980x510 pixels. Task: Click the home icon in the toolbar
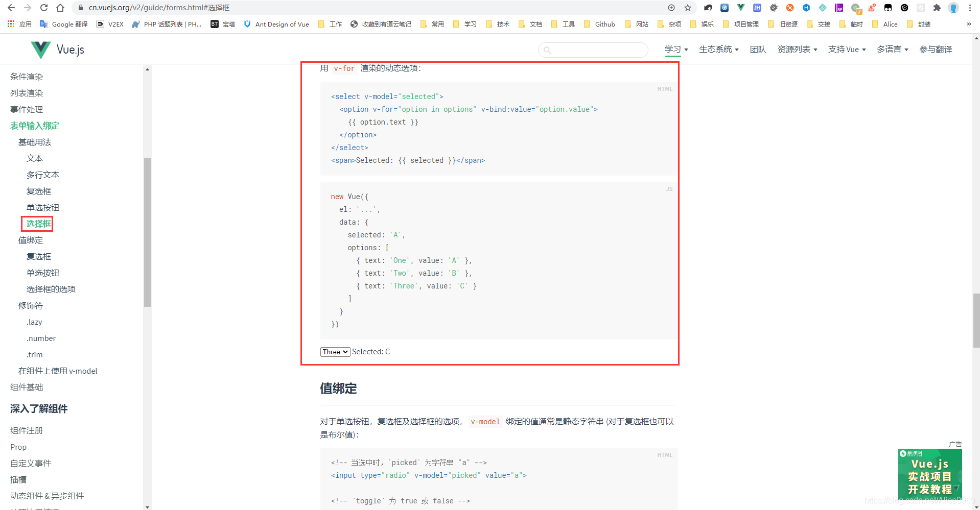[60, 8]
